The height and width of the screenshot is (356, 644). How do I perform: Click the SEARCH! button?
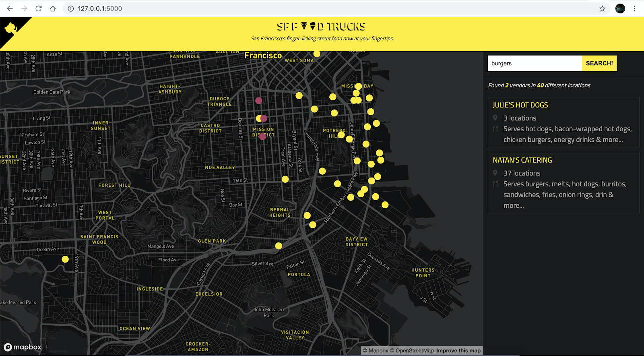point(599,63)
